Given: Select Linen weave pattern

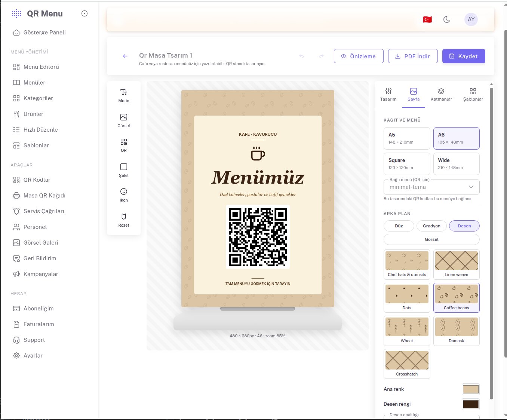Looking at the screenshot, I should coord(457,264).
